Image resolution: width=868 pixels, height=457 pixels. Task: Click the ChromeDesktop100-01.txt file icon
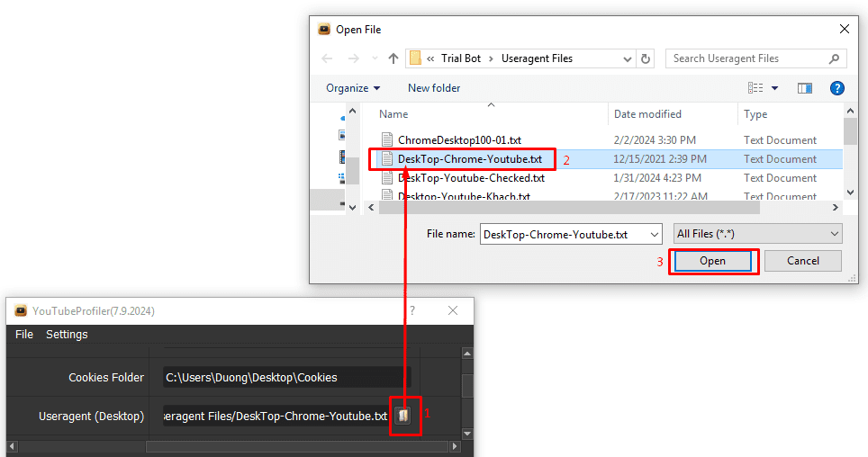[x=387, y=140]
